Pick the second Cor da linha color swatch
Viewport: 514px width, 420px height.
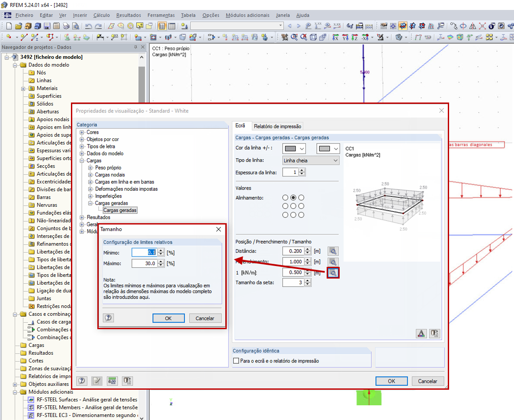[x=328, y=148]
